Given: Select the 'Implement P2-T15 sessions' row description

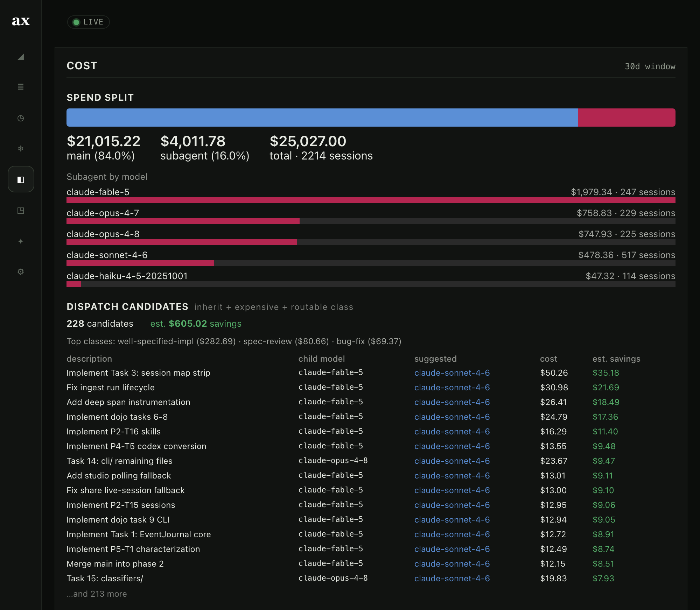Looking at the screenshot, I should pos(121,505).
